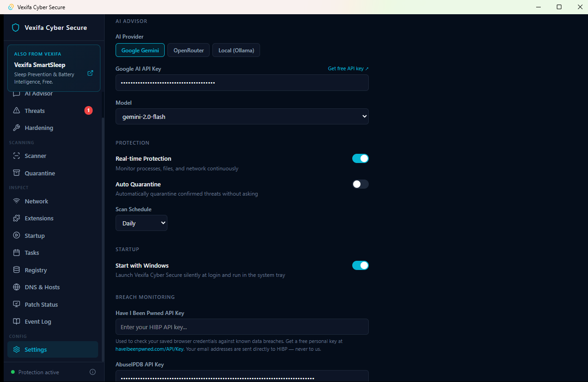This screenshot has height=382, width=588.
Task: Click the green Protection active status dot
Action: click(13, 372)
